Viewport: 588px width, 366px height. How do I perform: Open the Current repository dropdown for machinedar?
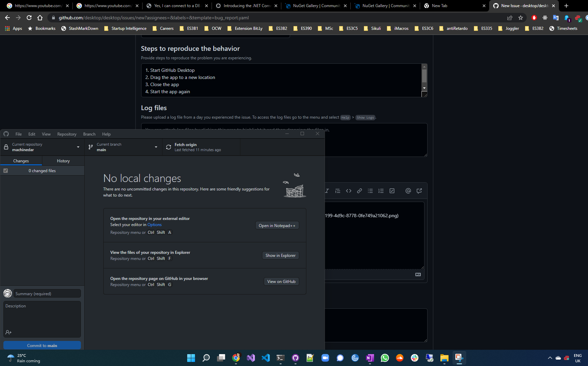pos(42,147)
